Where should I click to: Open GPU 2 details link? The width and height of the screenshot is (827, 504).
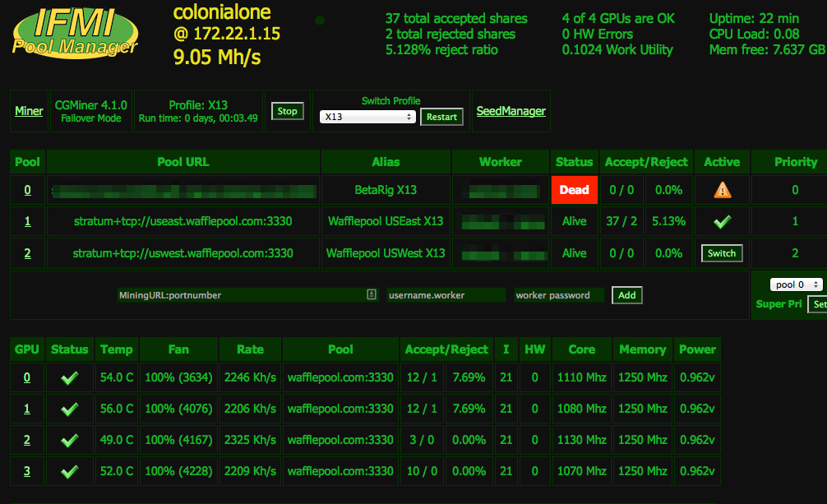pos(27,440)
